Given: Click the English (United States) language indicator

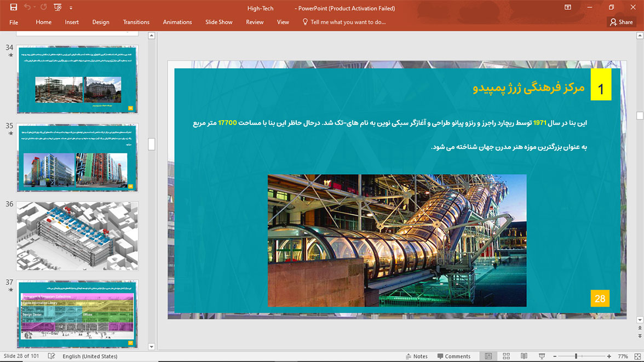Looking at the screenshot, I should pyautogui.click(x=90, y=356).
